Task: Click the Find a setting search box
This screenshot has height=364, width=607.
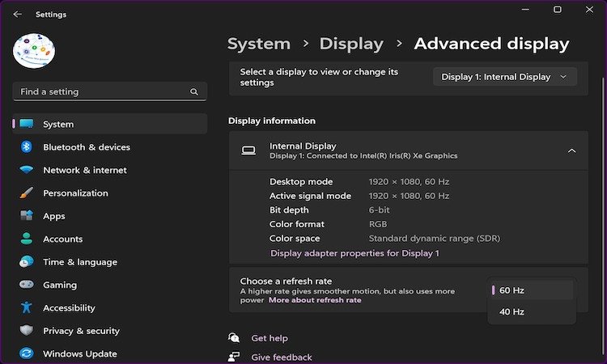Action: [110, 91]
